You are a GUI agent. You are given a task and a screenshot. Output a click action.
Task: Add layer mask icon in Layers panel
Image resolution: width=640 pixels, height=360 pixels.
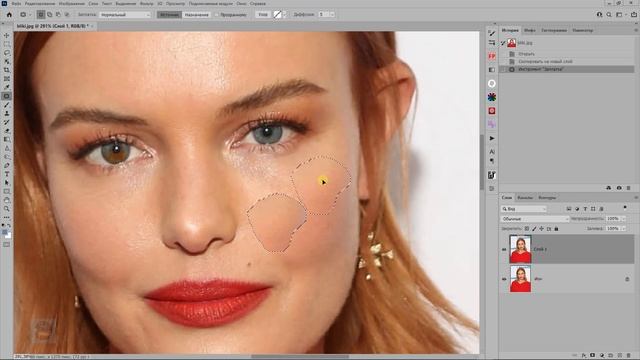(593, 356)
